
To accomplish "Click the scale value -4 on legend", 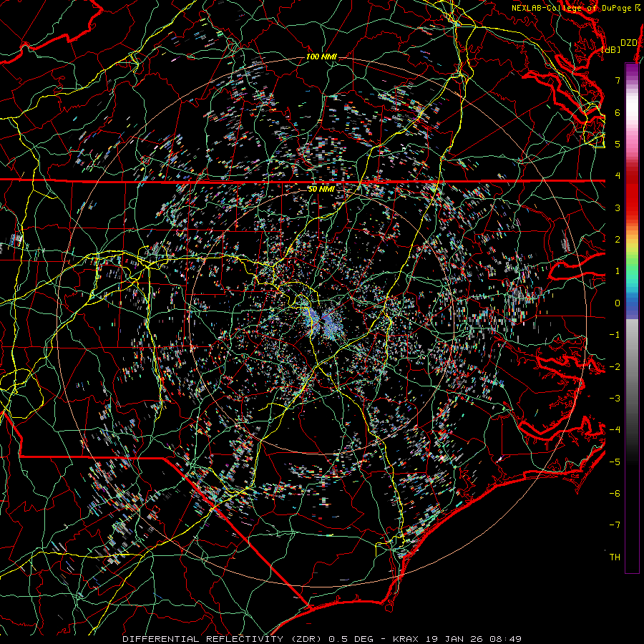I will 615,430.
